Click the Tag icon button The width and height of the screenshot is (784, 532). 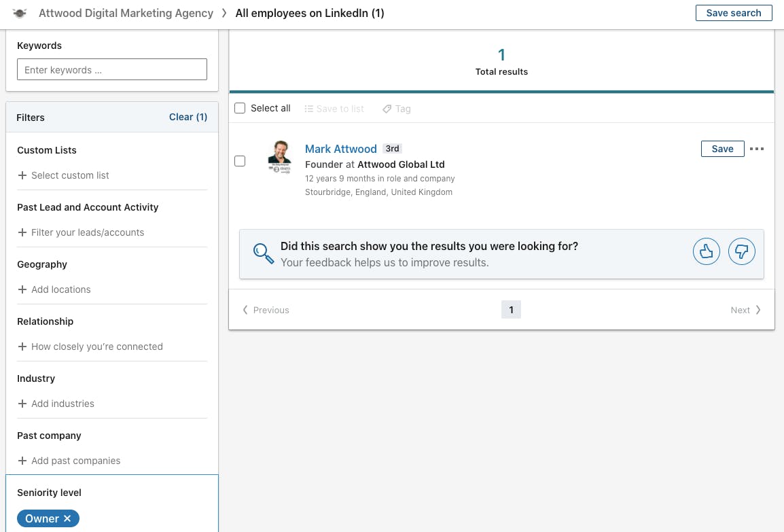[x=387, y=109]
